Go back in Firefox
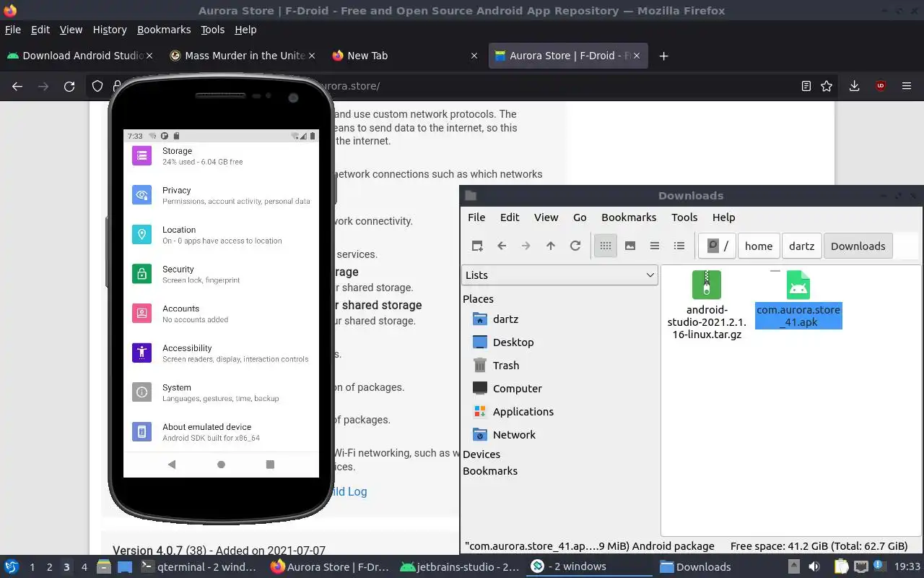 point(17,86)
